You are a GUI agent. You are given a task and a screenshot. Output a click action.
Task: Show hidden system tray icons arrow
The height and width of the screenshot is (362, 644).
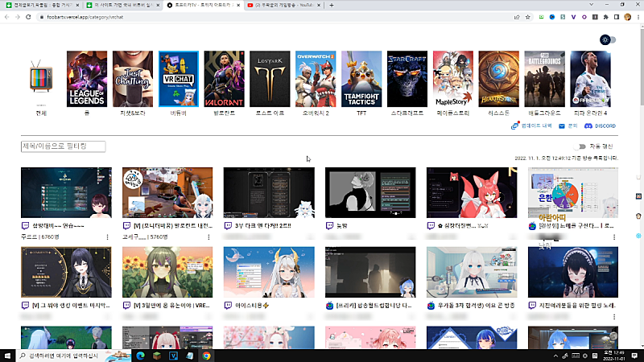[x=555, y=356]
